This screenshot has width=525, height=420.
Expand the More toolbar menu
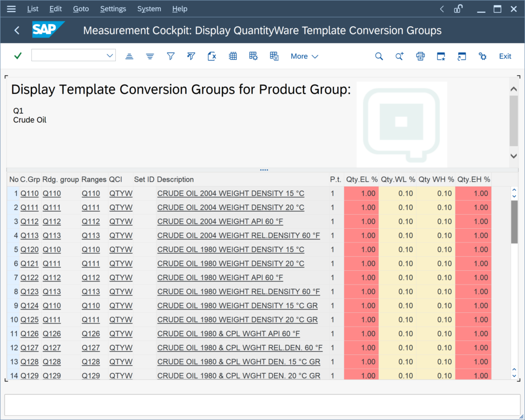[304, 56]
